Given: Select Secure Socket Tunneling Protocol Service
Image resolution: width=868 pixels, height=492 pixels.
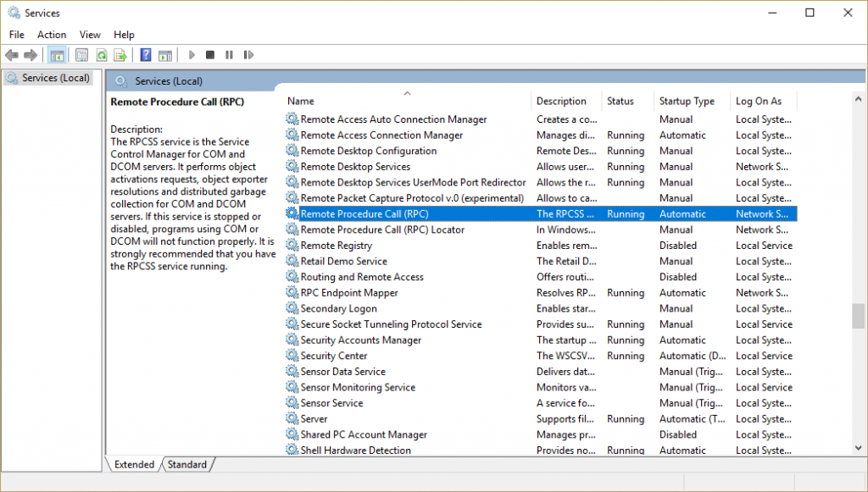Looking at the screenshot, I should tap(392, 324).
